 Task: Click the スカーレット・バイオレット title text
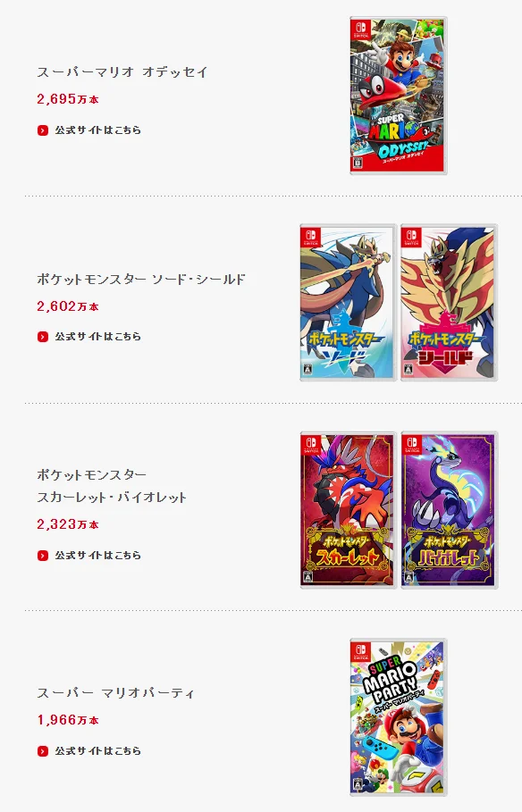pos(112,498)
